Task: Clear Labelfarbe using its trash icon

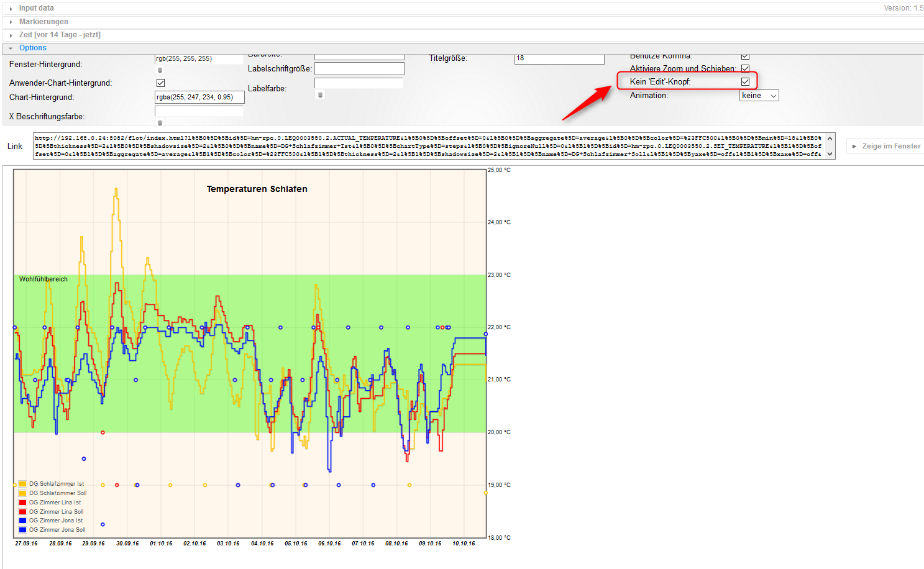Action: [320, 95]
